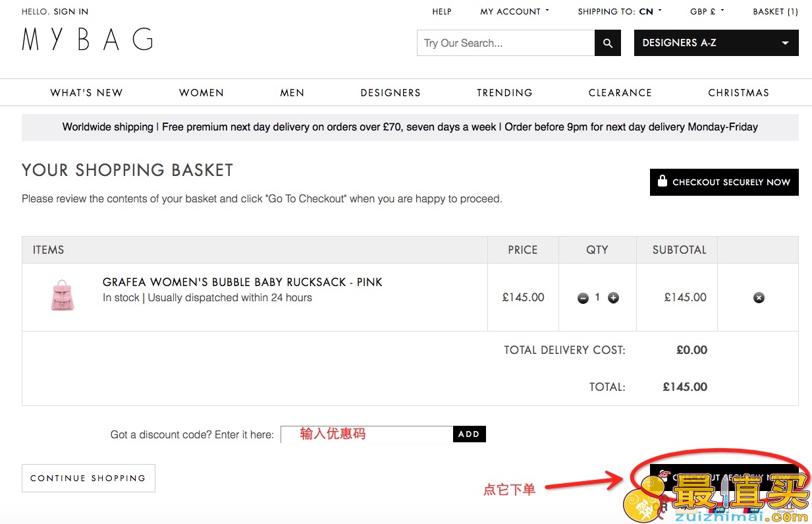Click the In stock dispatch text
The height and width of the screenshot is (524, 812).
(x=207, y=298)
